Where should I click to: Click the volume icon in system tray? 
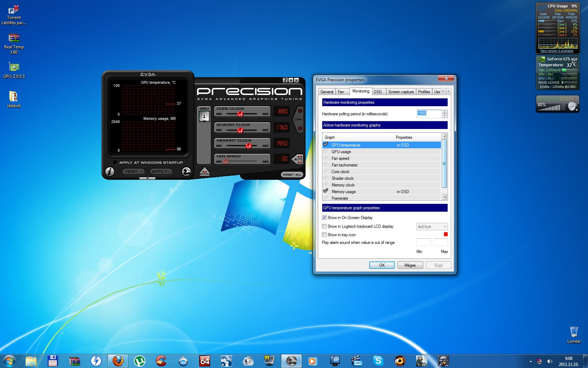[x=550, y=361]
